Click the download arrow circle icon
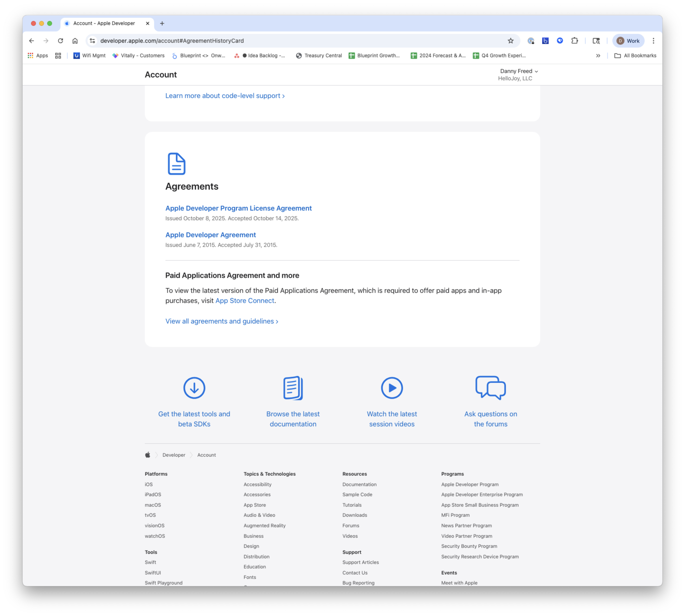Screen dimensions: 685x616 [x=194, y=388]
